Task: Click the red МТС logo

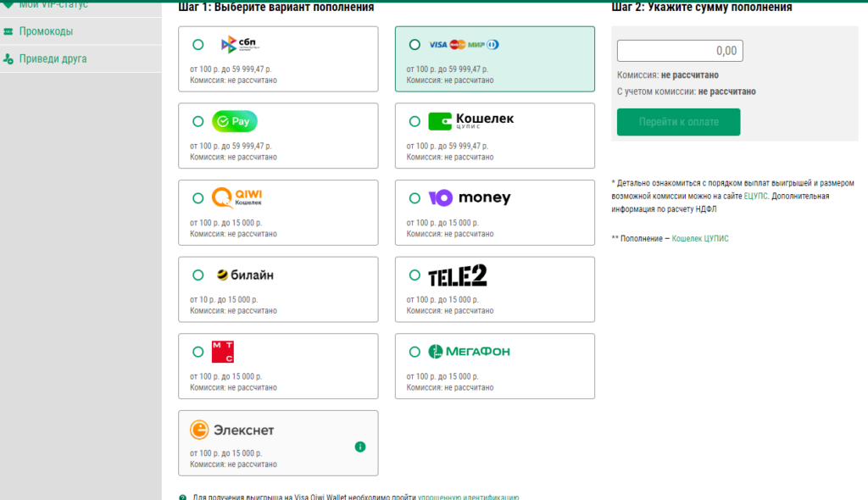Action: [223, 353]
